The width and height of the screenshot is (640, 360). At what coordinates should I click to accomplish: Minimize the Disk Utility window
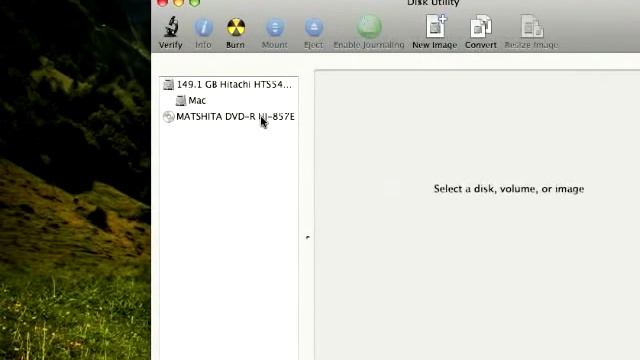coord(178,2)
